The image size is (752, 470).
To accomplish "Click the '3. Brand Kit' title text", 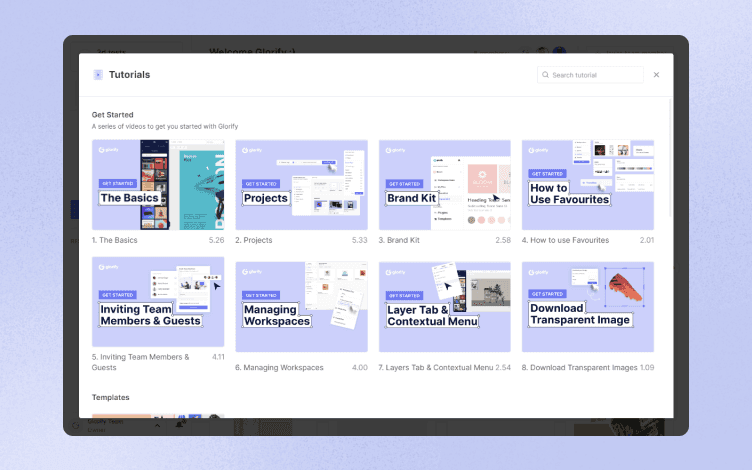I will tap(399, 240).
